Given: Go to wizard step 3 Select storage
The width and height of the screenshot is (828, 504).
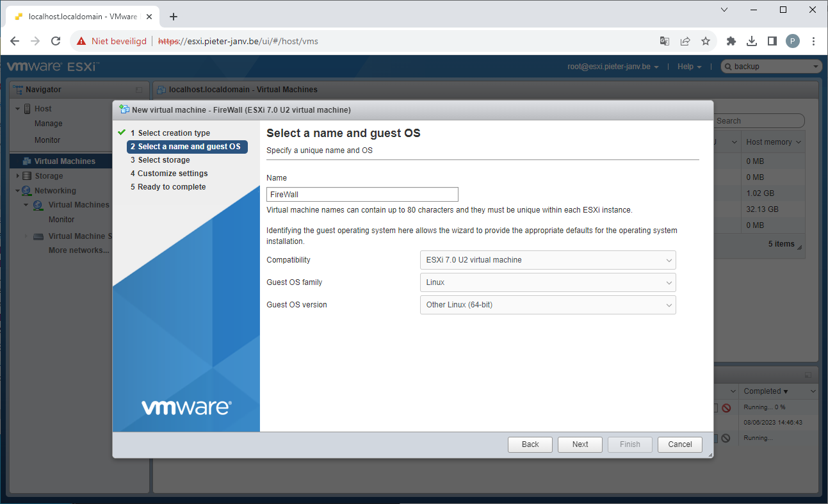Looking at the screenshot, I should coord(163,160).
